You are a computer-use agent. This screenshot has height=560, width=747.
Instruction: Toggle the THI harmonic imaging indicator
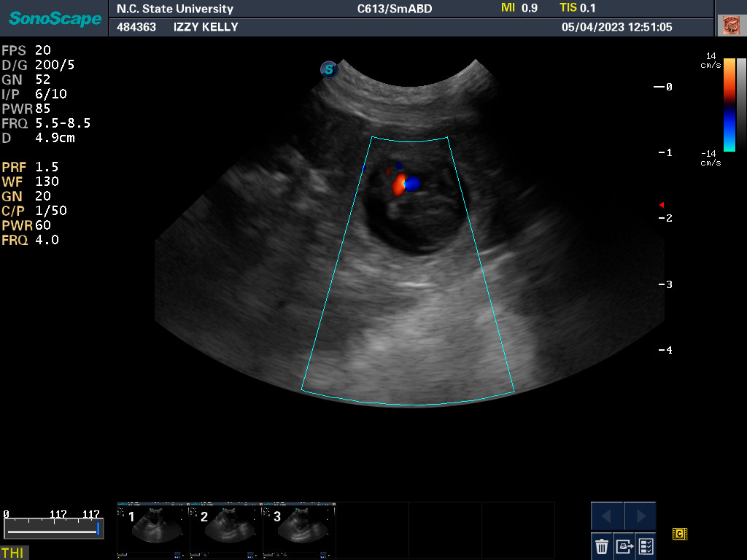(x=12, y=553)
